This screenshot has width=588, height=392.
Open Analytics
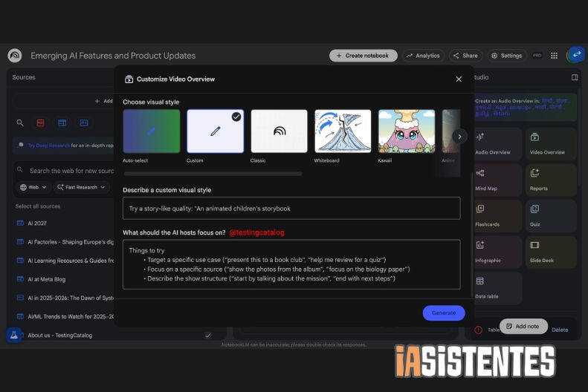click(x=423, y=56)
